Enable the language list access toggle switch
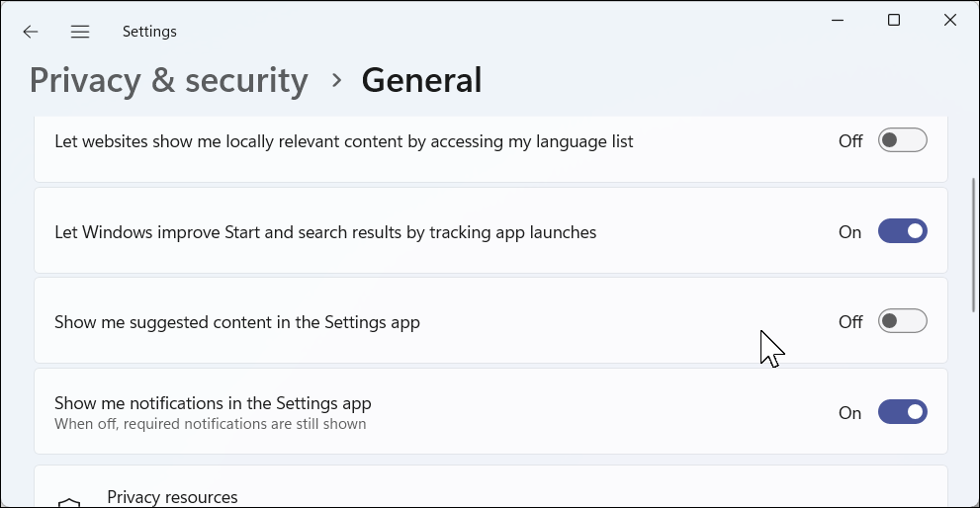The width and height of the screenshot is (980, 508). coord(902,141)
